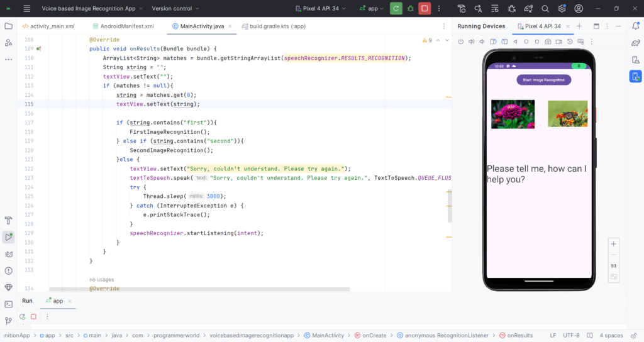Open editor tabs options menu
Image resolution: width=644 pixels, height=342 pixels.
[444, 26]
